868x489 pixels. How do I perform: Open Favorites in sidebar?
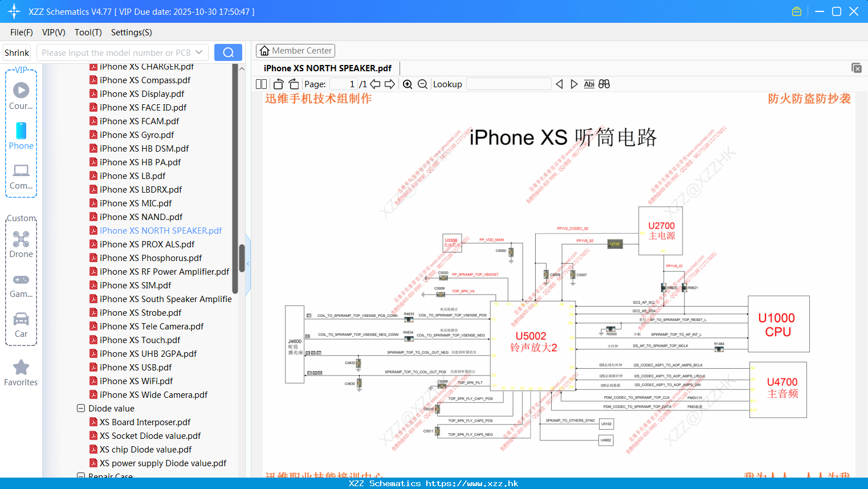[21, 373]
